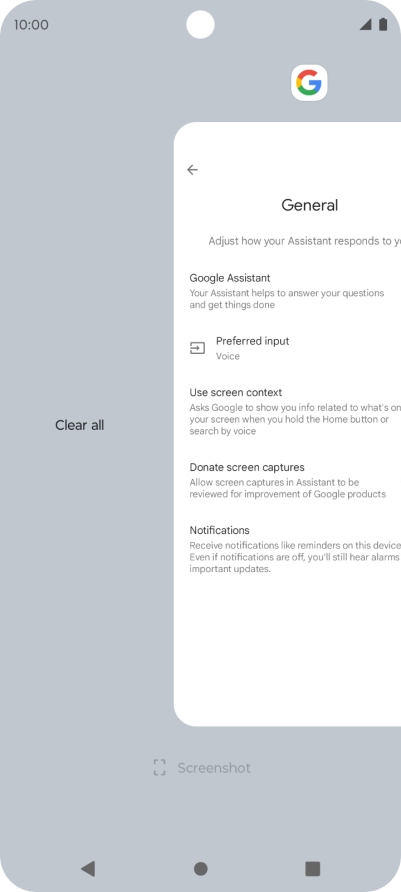The image size is (401, 892).
Task: Tap the square Recents navigation button
Action: [312, 868]
